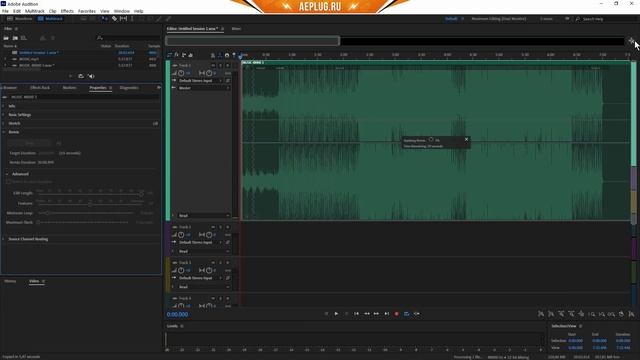The image size is (640, 360).
Task: Open Track 1 Master output dropdown
Action: click(203, 88)
